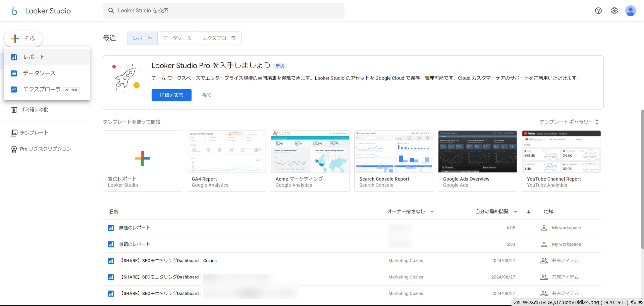The image size is (644, 306).
Task: Open the 自分の最終閲覧 sort dropdown
Action: [x=496, y=212]
